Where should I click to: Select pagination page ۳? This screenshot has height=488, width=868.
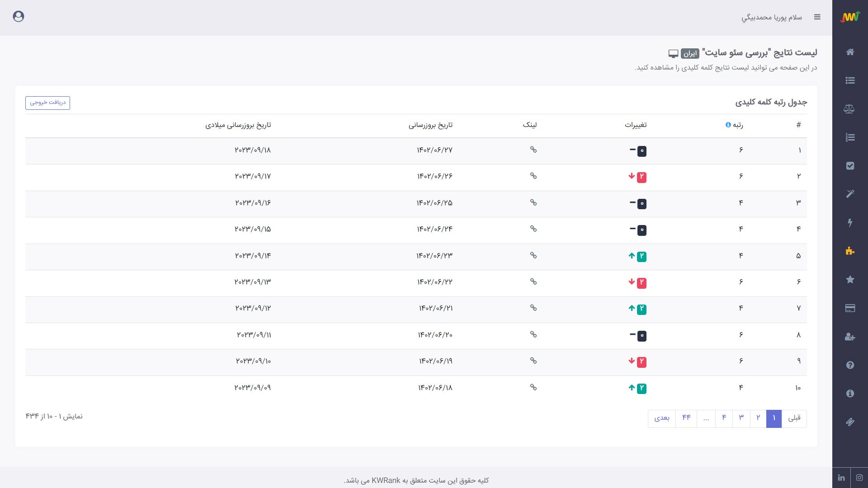point(741,418)
